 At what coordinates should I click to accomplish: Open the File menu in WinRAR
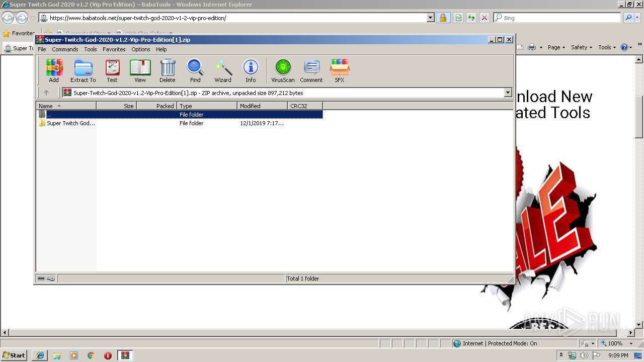point(42,49)
